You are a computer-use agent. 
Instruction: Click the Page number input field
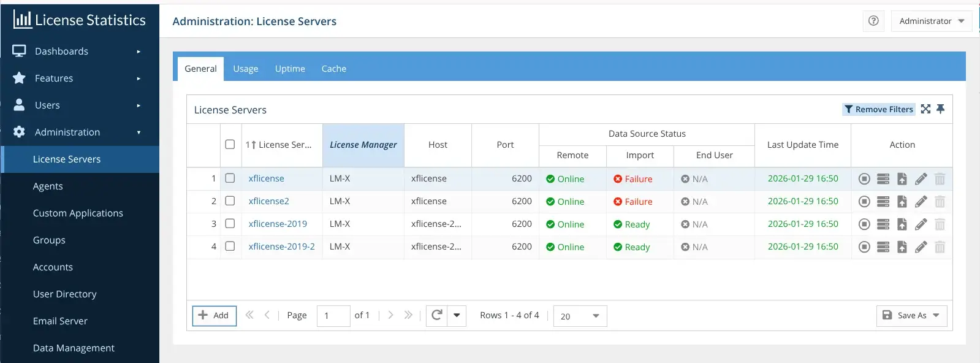coord(333,316)
